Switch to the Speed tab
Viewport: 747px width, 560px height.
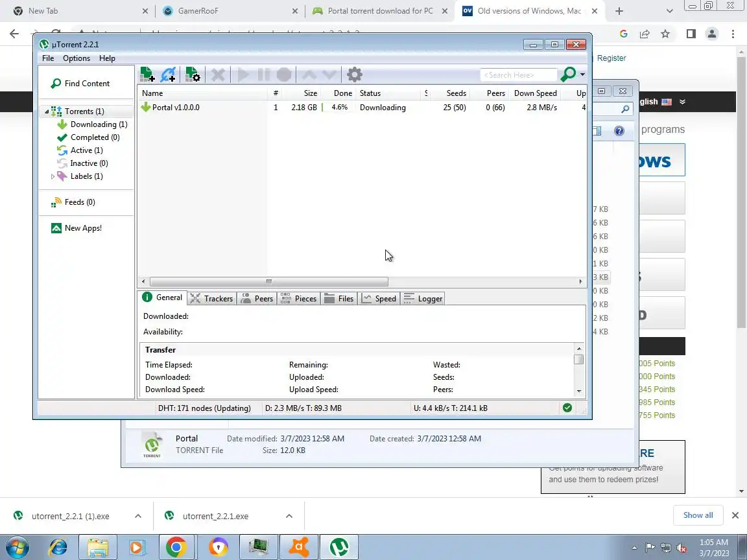tap(379, 299)
